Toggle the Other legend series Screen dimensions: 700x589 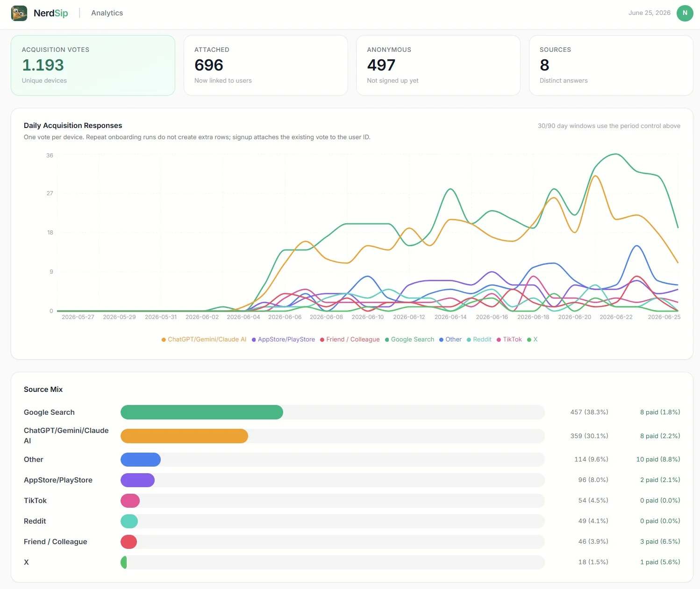450,340
